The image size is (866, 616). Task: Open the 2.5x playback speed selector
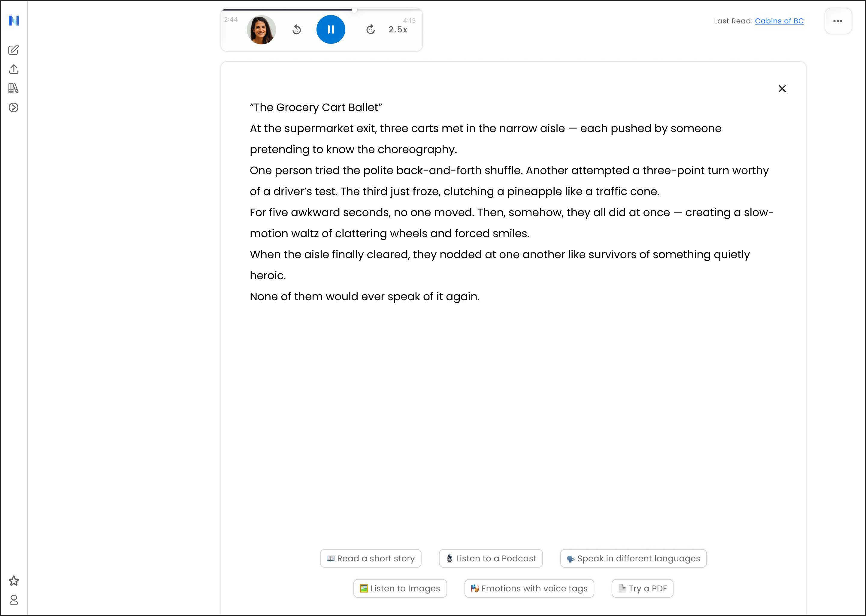click(398, 30)
